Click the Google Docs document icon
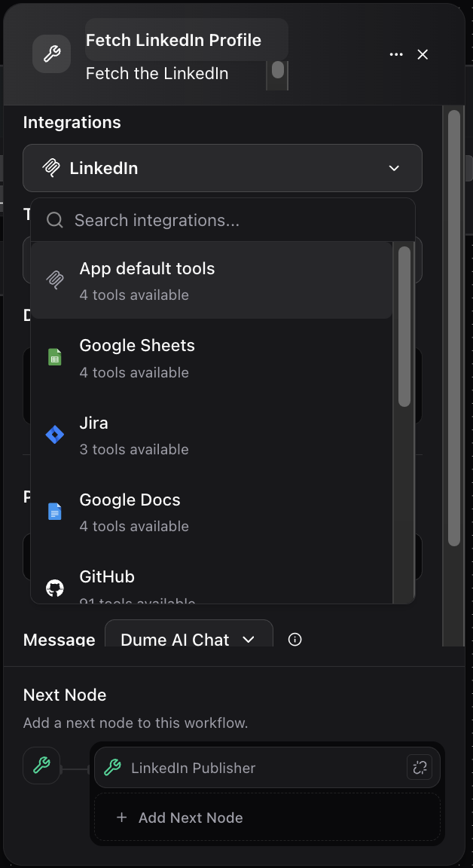Image resolution: width=473 pixels, height=868 pixels. coord(54,511)
